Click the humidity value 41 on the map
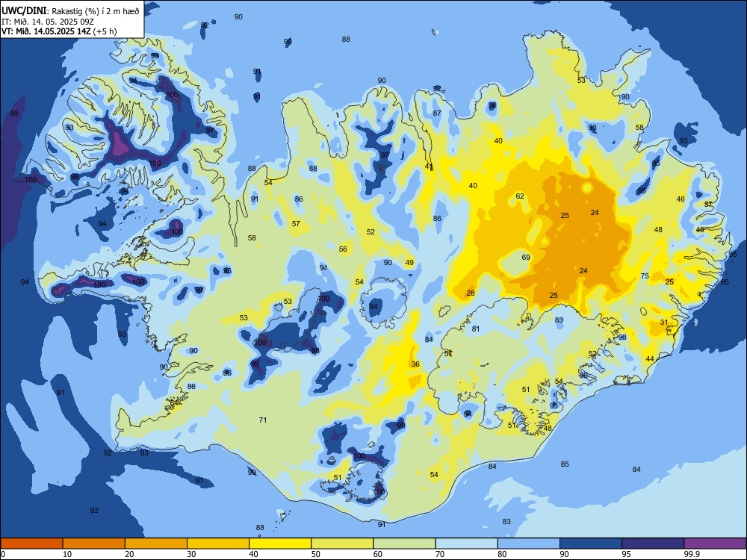 (x=429, y=167)
